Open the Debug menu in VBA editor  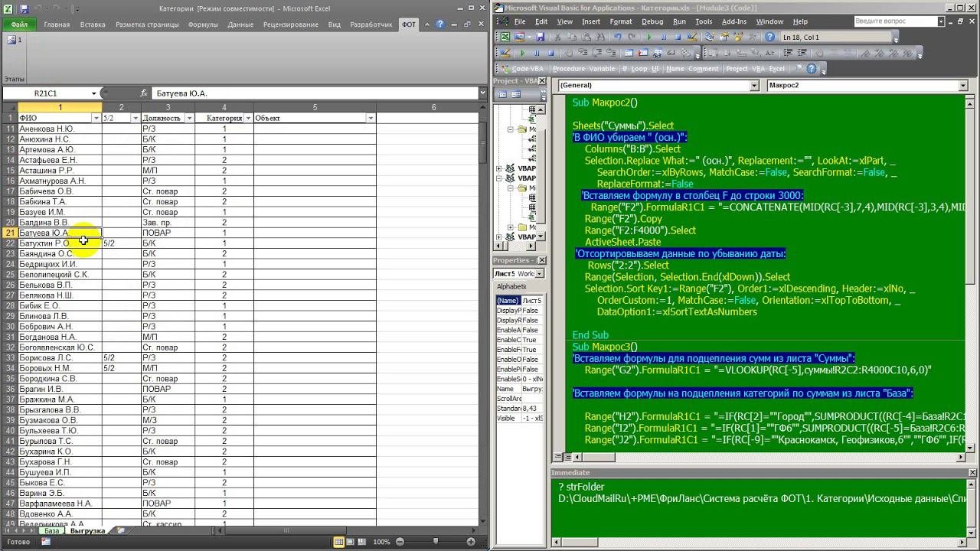tap(652, 21)
